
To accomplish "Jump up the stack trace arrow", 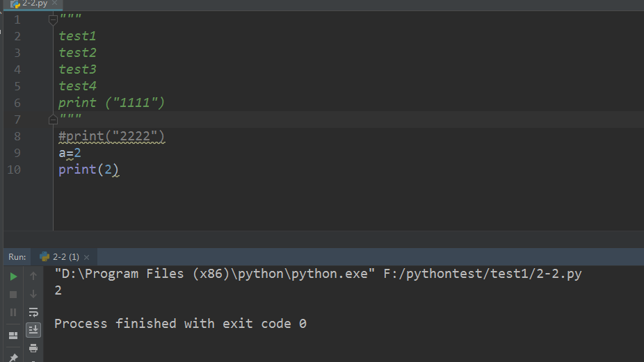I will [33, 276].
